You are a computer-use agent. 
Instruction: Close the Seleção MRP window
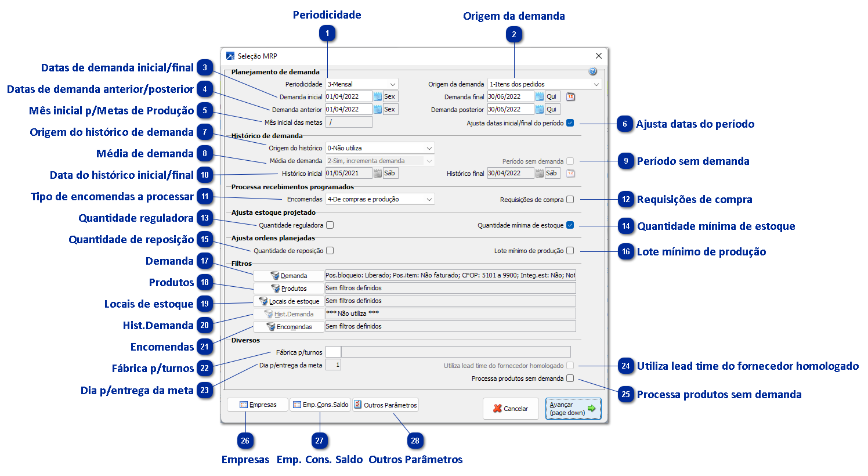pos(599,56)
